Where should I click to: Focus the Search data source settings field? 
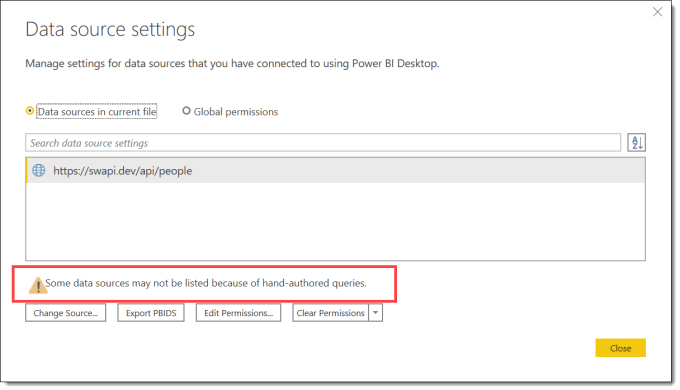(x=323, y=143)
